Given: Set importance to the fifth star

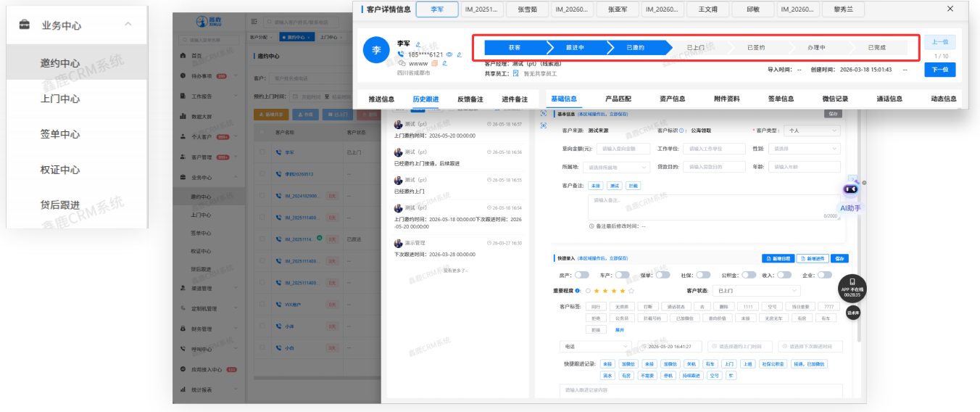Looking at the screenshot, I should pyautogui.click(x=631, y=291).
